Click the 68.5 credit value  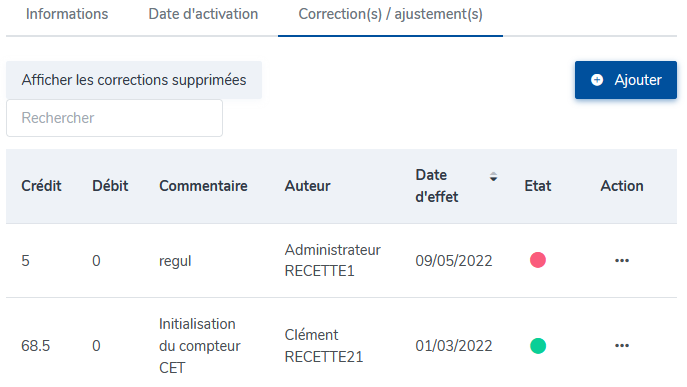pos(35,346)
